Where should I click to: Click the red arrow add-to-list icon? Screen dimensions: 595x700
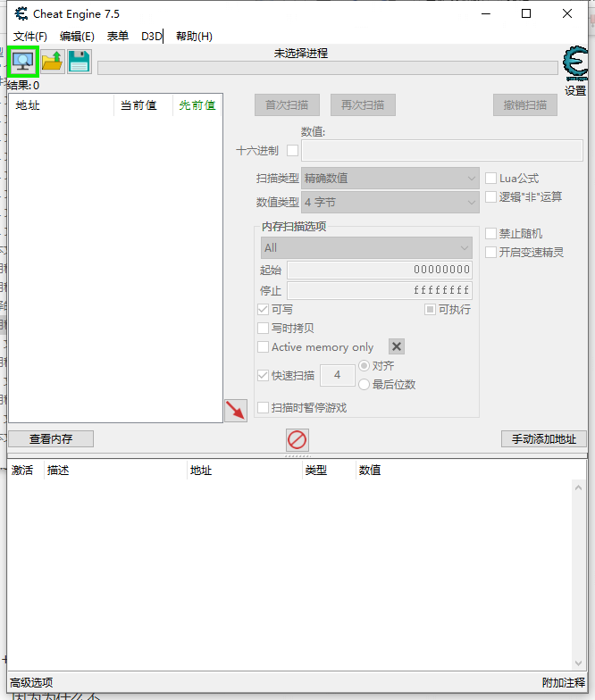click(236, 411)
